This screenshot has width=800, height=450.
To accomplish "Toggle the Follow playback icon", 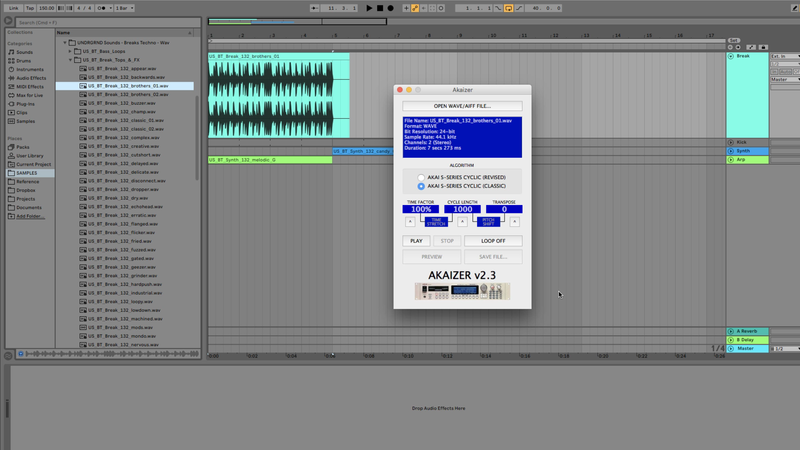I will point(315,8).
